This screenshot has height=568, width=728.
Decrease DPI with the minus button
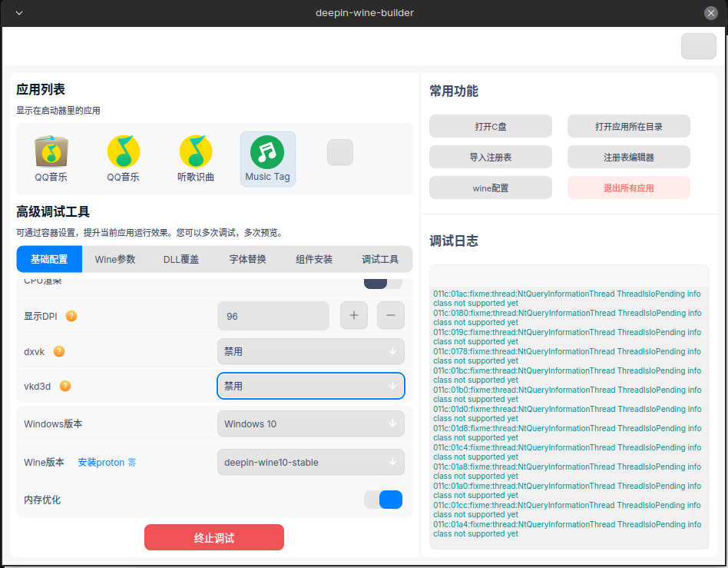[x=390, y=316]
